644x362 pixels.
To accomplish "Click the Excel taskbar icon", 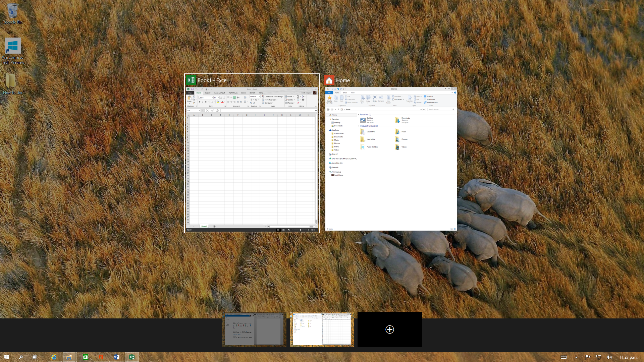I will point(132,357).
